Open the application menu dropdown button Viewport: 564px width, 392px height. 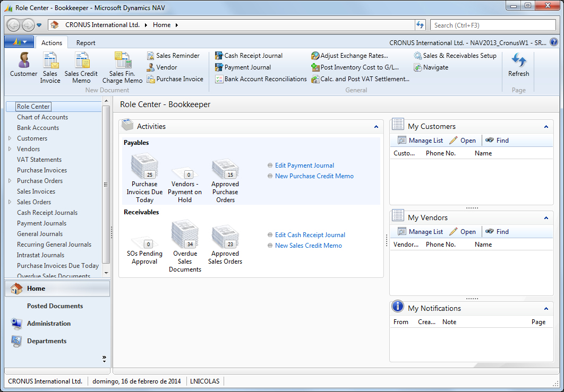pyautogui.click(x=20, y=42)
